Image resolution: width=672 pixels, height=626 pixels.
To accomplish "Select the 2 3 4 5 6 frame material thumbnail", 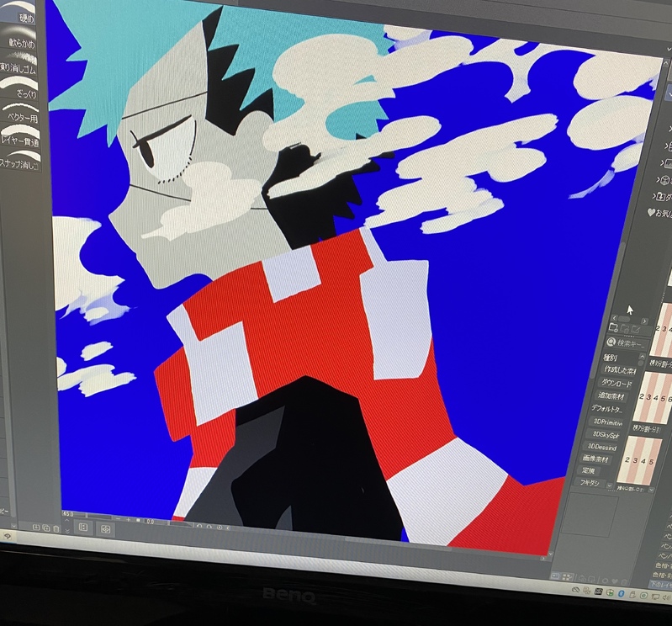I will pos(653,397).
